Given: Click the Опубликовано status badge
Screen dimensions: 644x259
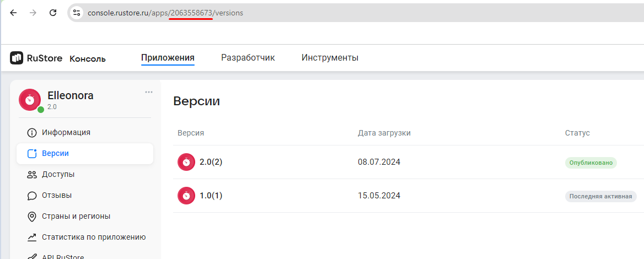Looking at the screenshot, I should (591, 163).
